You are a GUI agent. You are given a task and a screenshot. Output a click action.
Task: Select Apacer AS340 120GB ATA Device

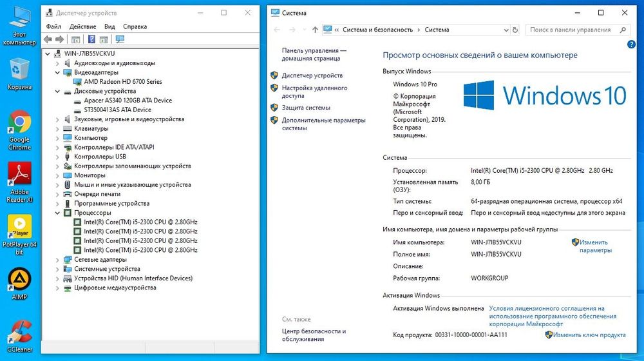[128, 101]
